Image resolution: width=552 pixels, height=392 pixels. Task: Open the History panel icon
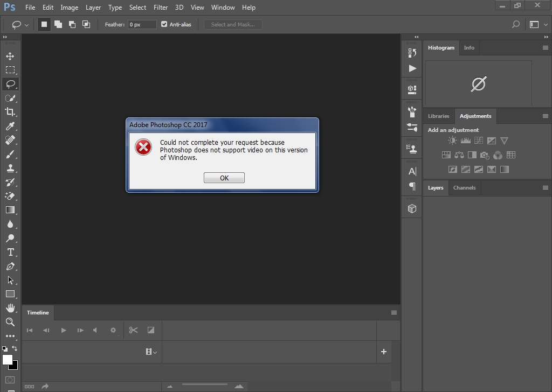pyautogui.click(x=412, y=53)
